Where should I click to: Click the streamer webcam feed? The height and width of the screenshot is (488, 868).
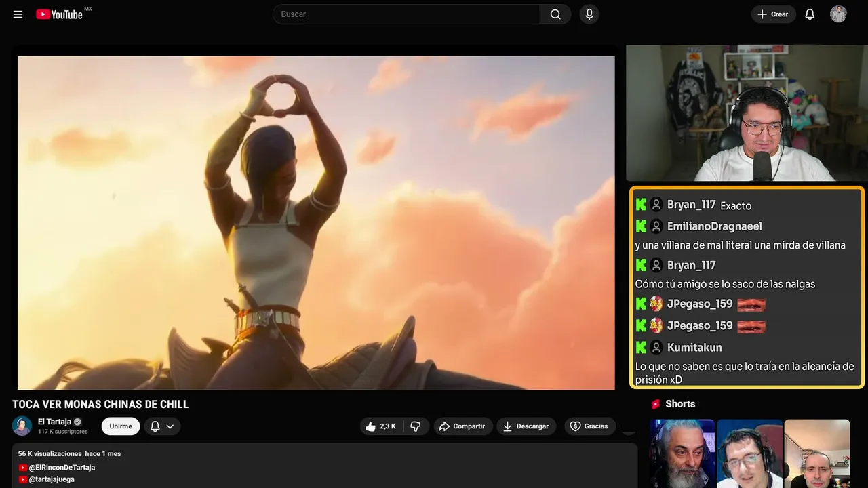[x=746, y=113]
